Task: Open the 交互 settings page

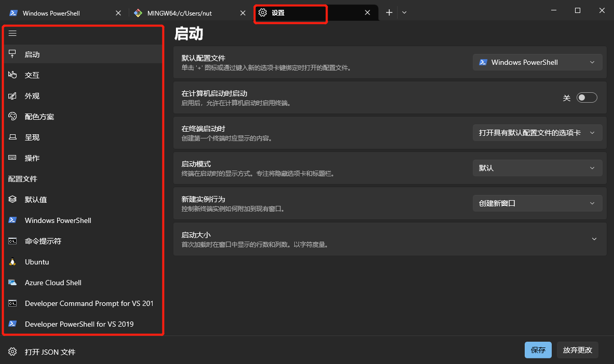Action: point(83,75)
